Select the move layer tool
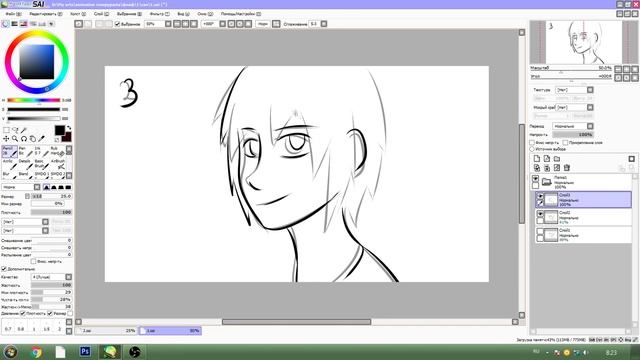This screenshot has width=640, height=360. click(6, 139)
